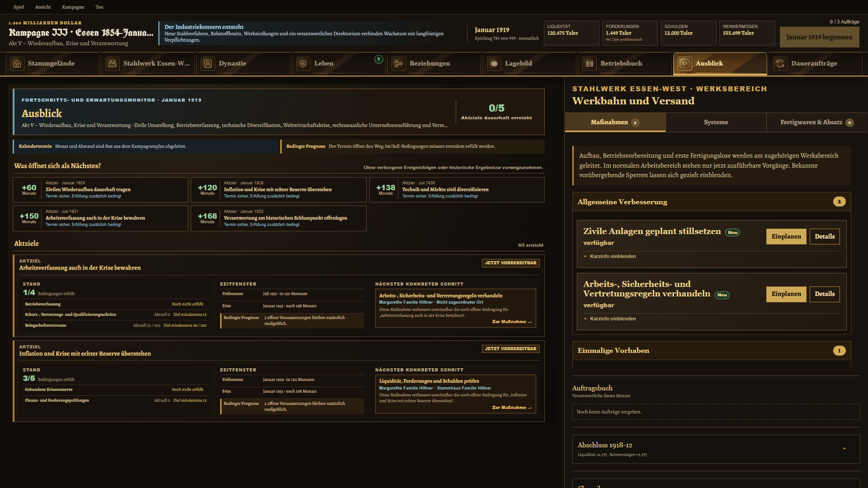Open the Kampagne menu
868x488 pixels.
pos(73,7)
